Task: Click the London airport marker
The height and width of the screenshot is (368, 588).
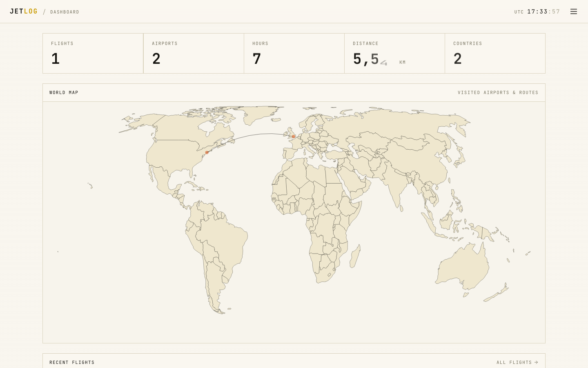Action: pos(294,136)
